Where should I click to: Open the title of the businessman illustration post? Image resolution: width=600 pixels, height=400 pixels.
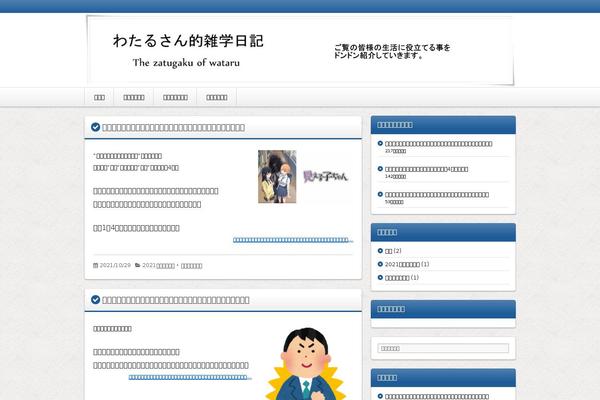(x=176, y=300)
